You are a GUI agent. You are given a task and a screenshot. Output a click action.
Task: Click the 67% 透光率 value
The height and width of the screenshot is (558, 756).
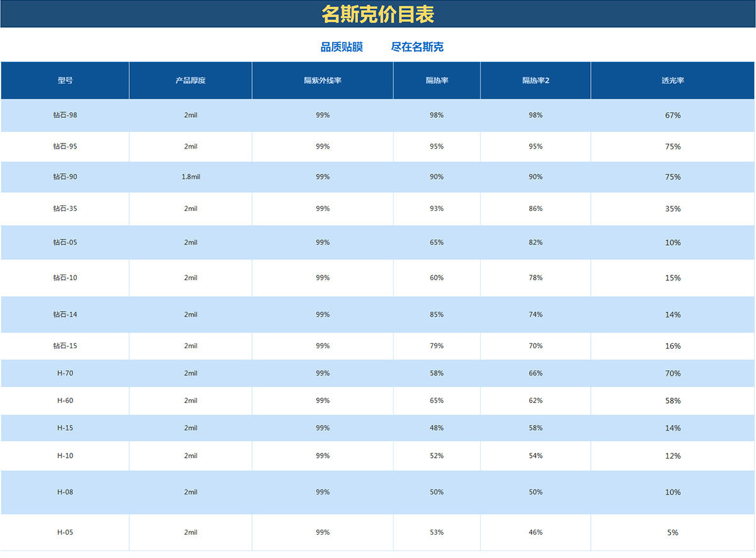(673, 115)
